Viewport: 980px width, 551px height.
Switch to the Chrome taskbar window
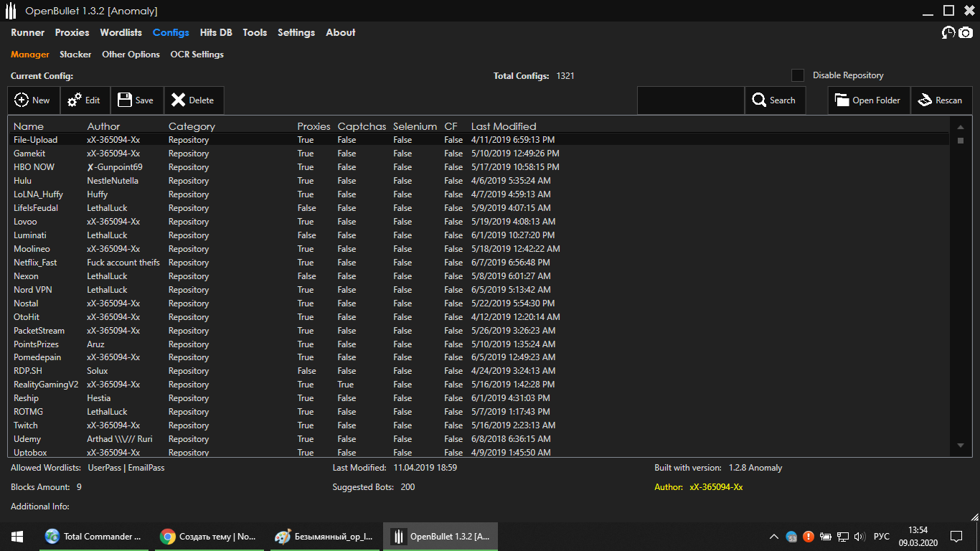pyautogui.click(x=211, y=537)
